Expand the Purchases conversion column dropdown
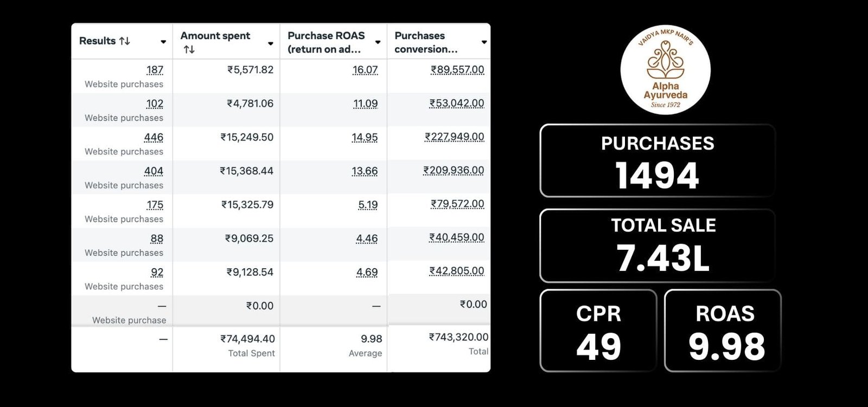 (x=484, y=42)
